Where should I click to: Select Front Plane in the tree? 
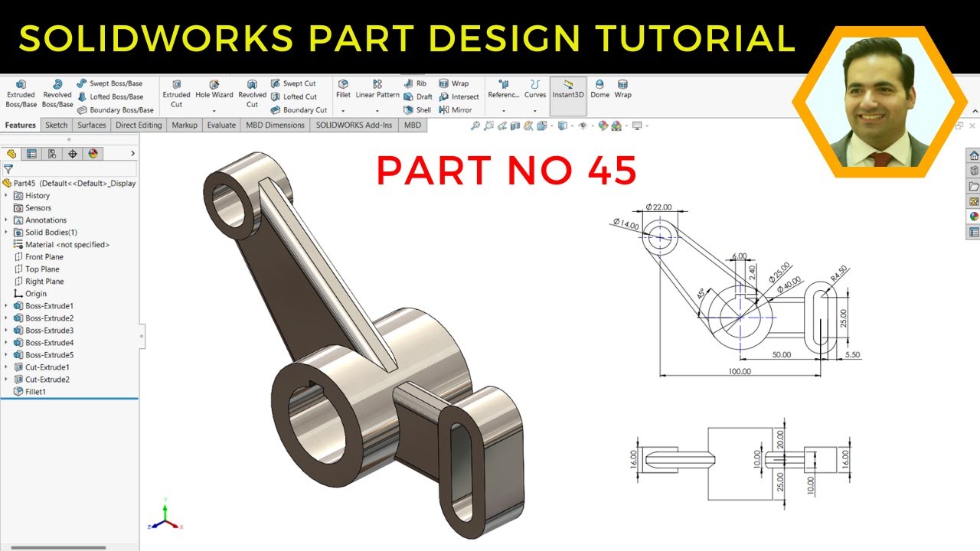pyautogui.click(x=38, y=257)
